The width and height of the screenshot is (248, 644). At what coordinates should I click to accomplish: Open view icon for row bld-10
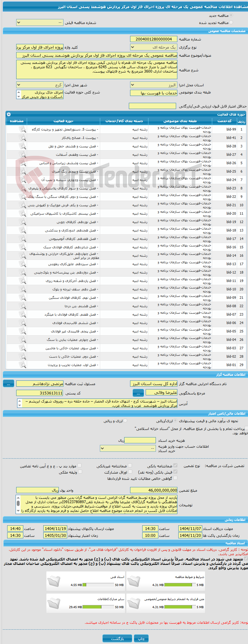[22, 289]
